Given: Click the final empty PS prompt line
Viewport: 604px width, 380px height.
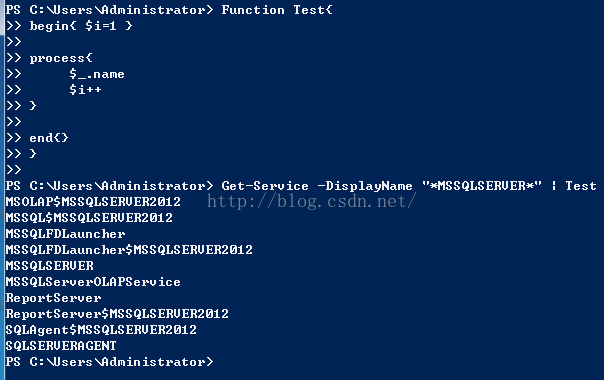Looking at the screenshot, I should (109, 362).
